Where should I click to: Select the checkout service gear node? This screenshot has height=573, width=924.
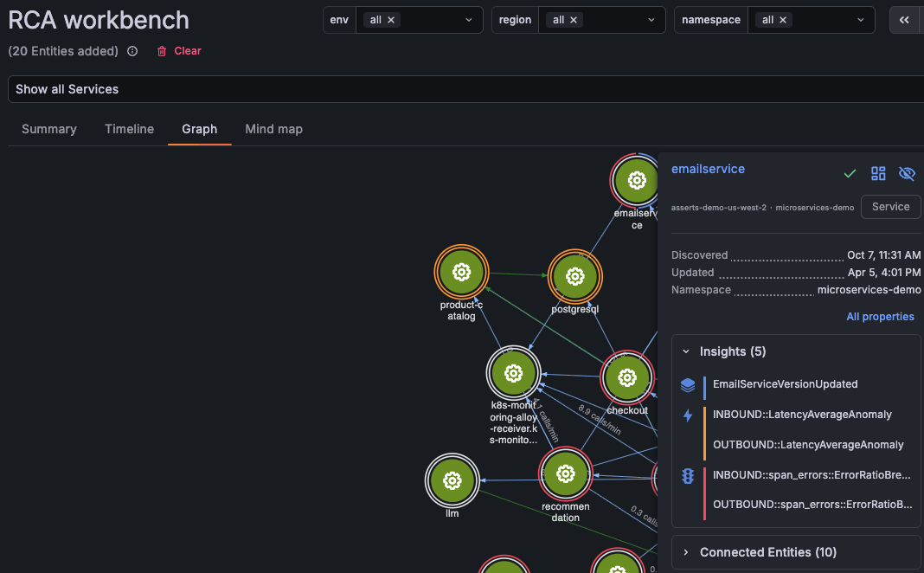tap(627, 377)
